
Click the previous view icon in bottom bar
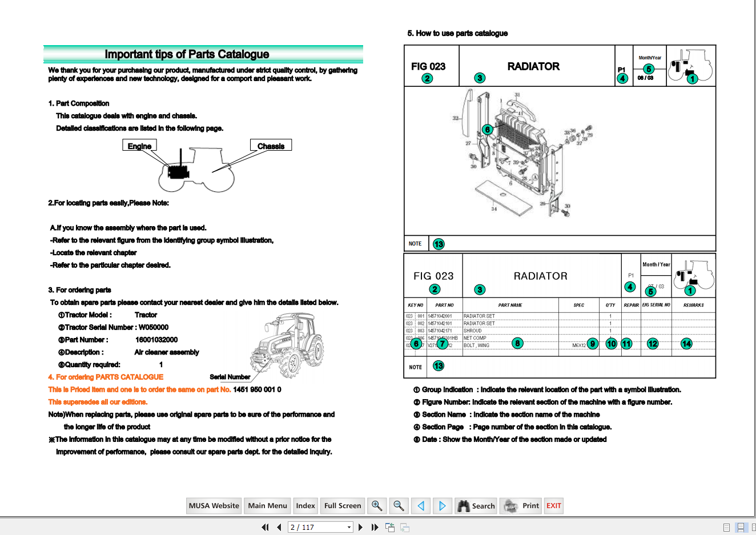pos(390,527)
